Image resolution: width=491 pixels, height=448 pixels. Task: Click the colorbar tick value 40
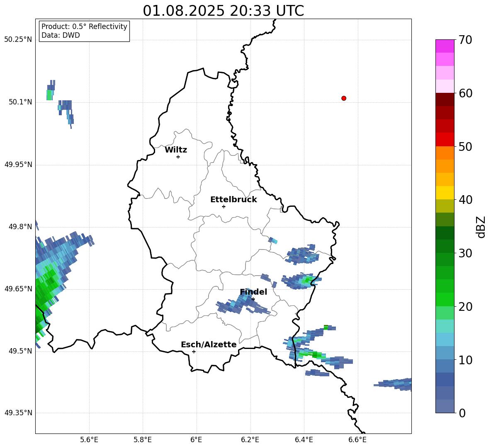click(x=465, y=200)
